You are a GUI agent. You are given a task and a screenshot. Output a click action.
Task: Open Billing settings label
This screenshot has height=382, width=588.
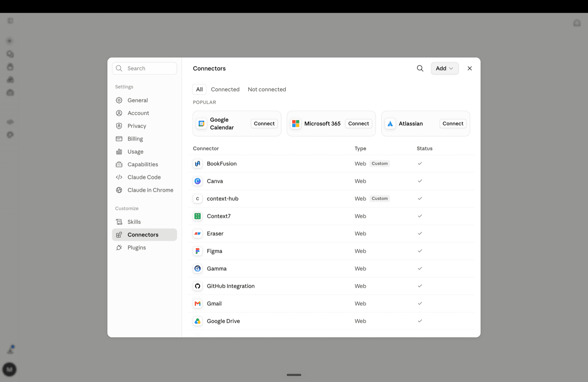(x=135, y=139)
